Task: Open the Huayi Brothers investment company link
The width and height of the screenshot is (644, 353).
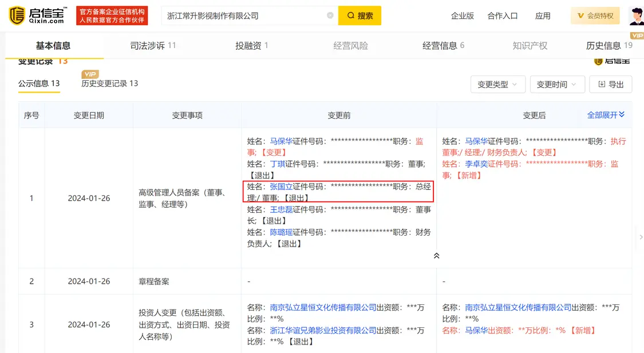Action: (x=323, y=330)
